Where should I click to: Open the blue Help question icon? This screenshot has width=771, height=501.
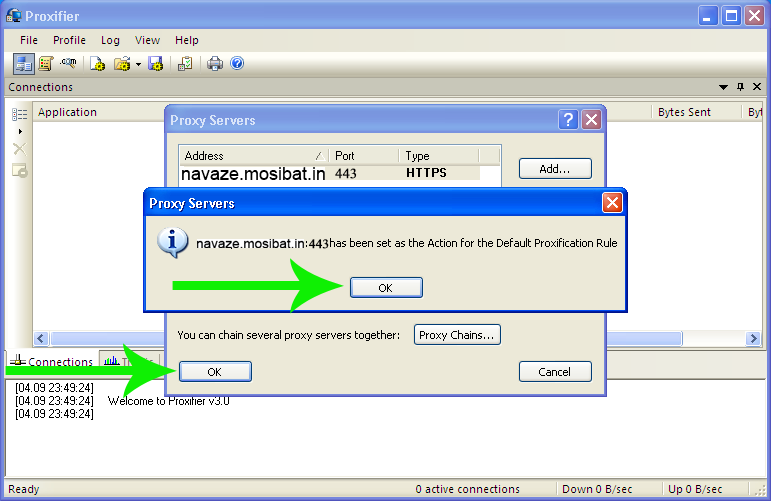click(237, 63)
